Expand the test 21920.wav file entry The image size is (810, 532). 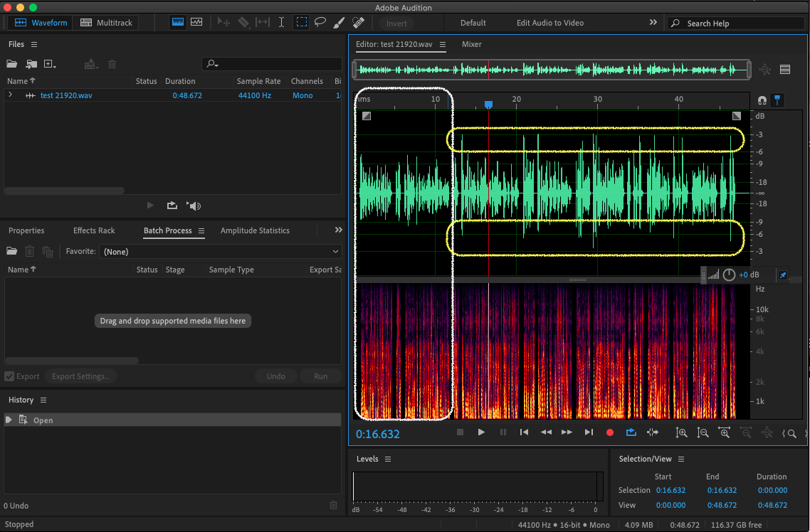click(10, 95)
